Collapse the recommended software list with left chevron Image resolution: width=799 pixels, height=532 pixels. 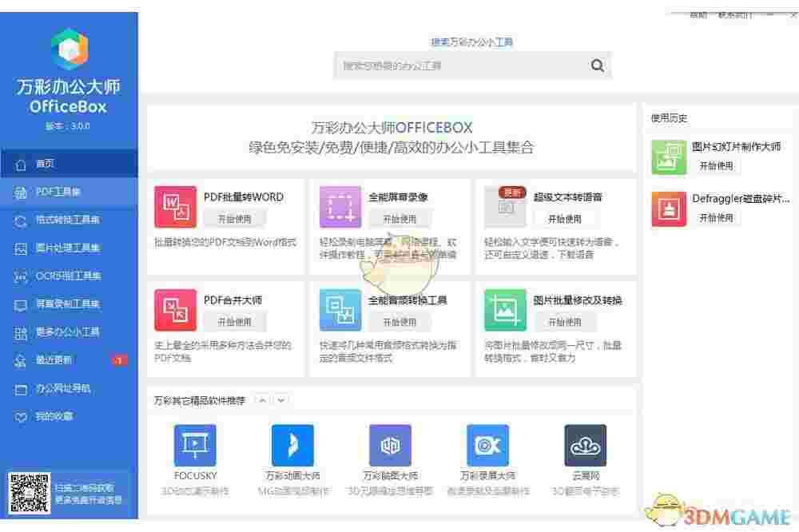pyautogui.click(x=262, y=400)
